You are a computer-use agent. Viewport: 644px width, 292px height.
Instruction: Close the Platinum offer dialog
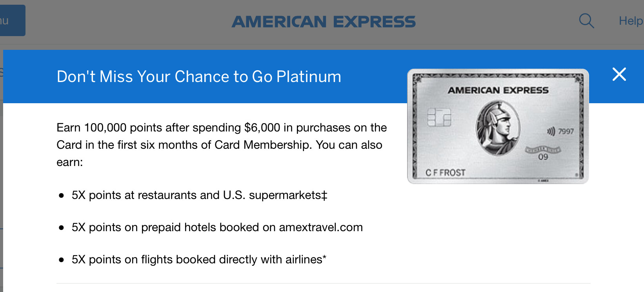619,74
